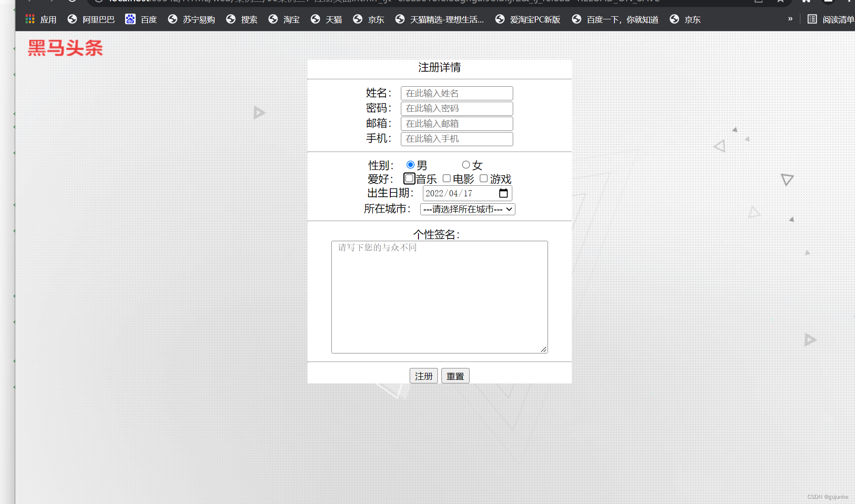Image resolution: width=855 pixels, height=504 pixels.
Task: Tick the 游戏 hobby checkbox
Action: (484, 178)
